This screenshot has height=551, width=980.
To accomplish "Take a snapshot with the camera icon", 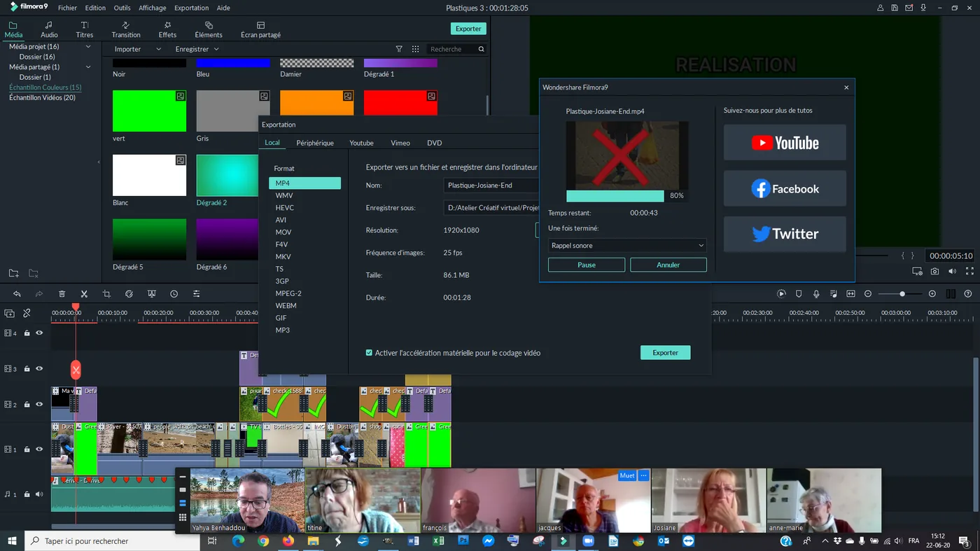I will point(934,272).
